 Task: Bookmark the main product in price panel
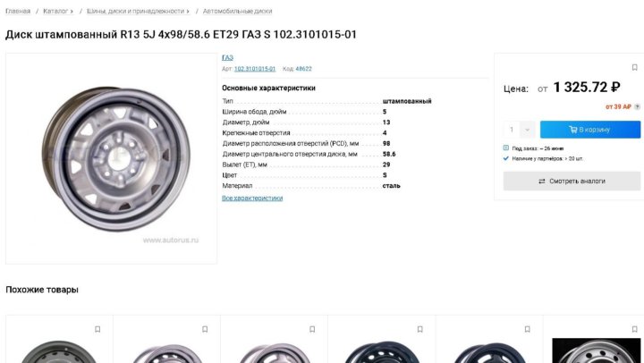pos(634,67)
